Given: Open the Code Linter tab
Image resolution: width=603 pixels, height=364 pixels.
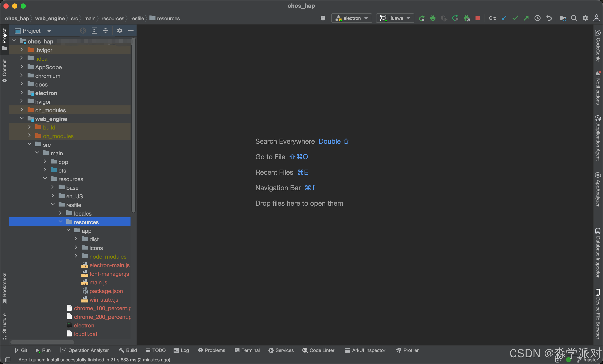Looking at the screenshot, I should (318, 350).
